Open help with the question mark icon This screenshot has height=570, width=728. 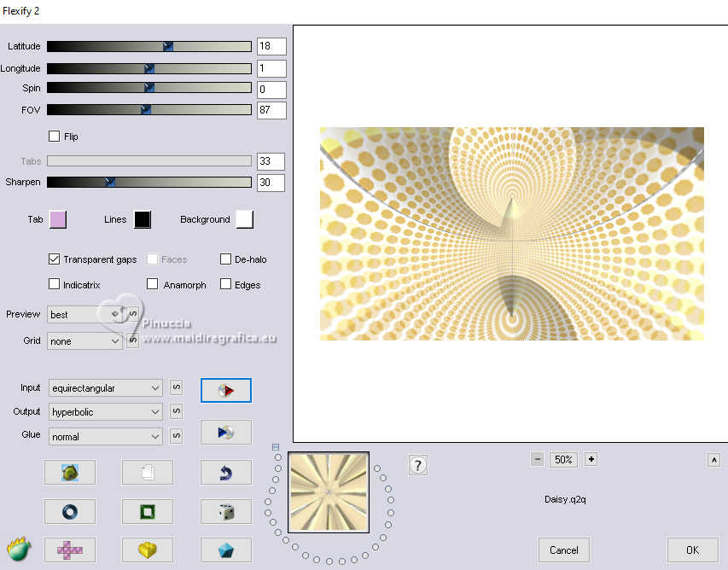coord(418,465)
